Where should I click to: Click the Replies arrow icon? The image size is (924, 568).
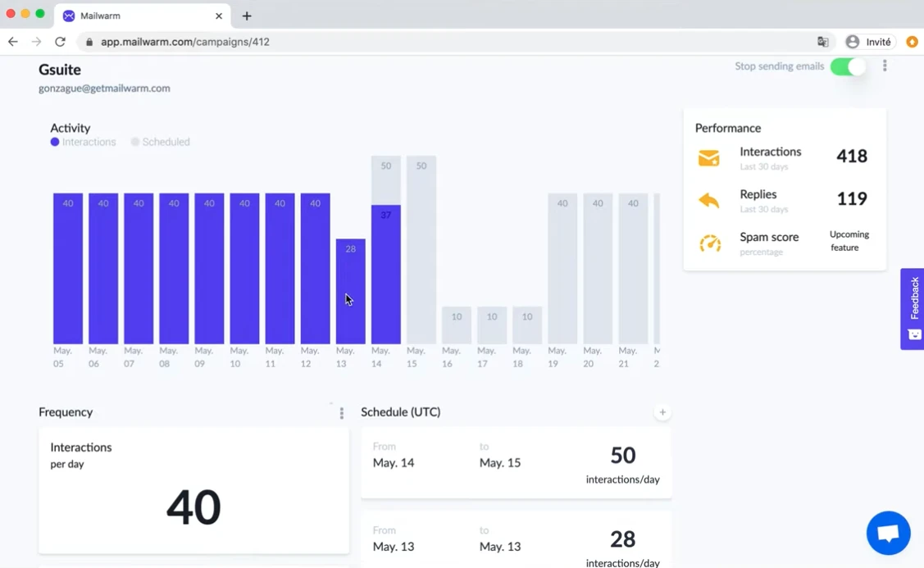tap(708, 201)
